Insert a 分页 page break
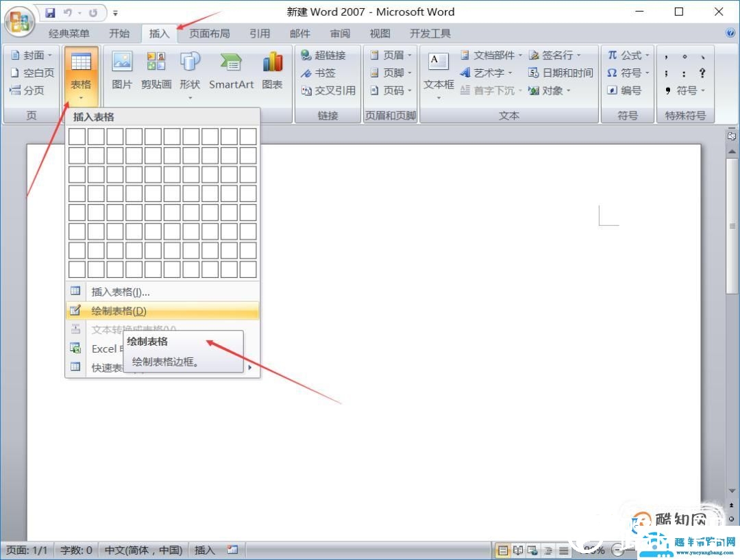The image size is (740, 560). pyautogui.click(x=27, y=90)
